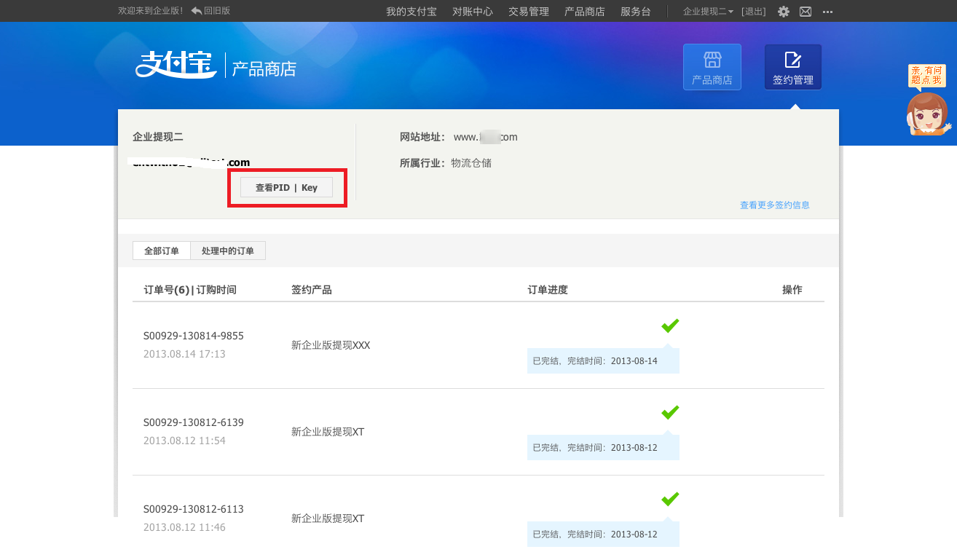
Task: Click the Alipay 支付宝 logo
Action: coord(176,65)
